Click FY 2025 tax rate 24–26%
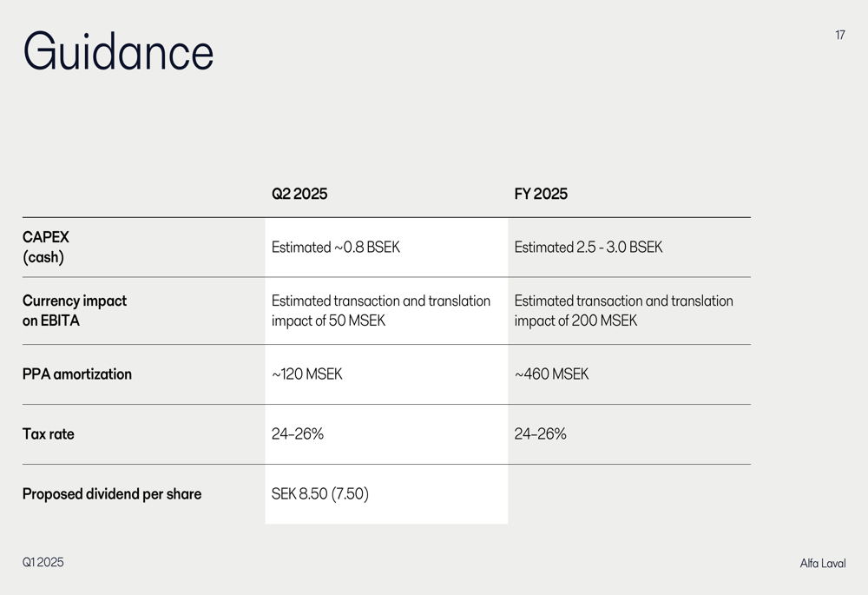Screen dimensions: 868x595 point(541,434)
